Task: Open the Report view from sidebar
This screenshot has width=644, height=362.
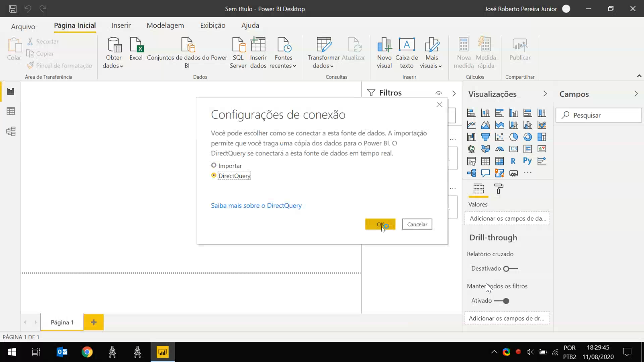Action: 11,92
